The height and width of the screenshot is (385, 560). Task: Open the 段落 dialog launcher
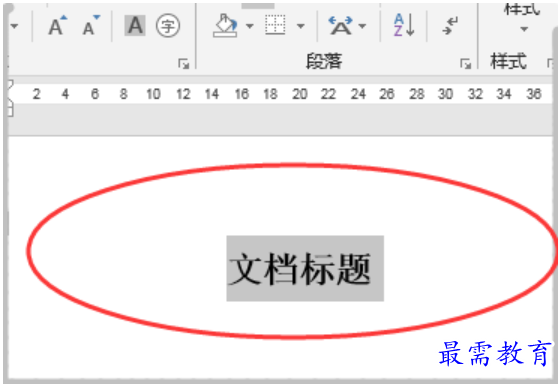point(465,64)
